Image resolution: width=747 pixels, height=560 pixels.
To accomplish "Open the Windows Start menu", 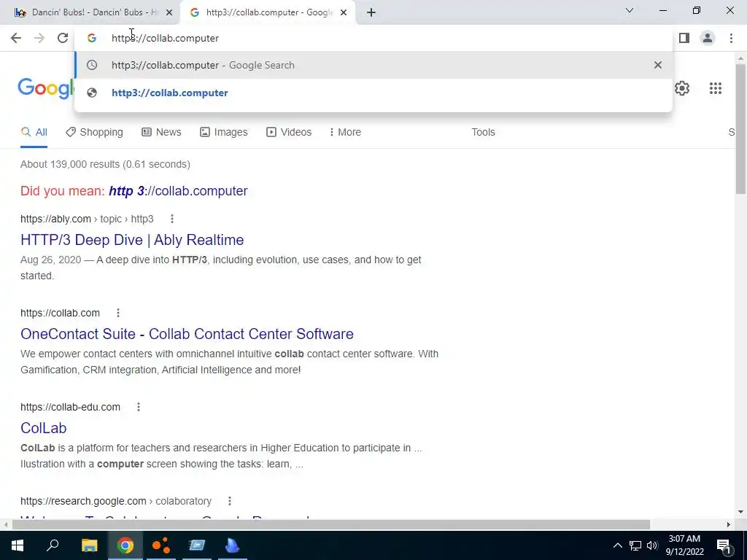I will tap(18, 545).
